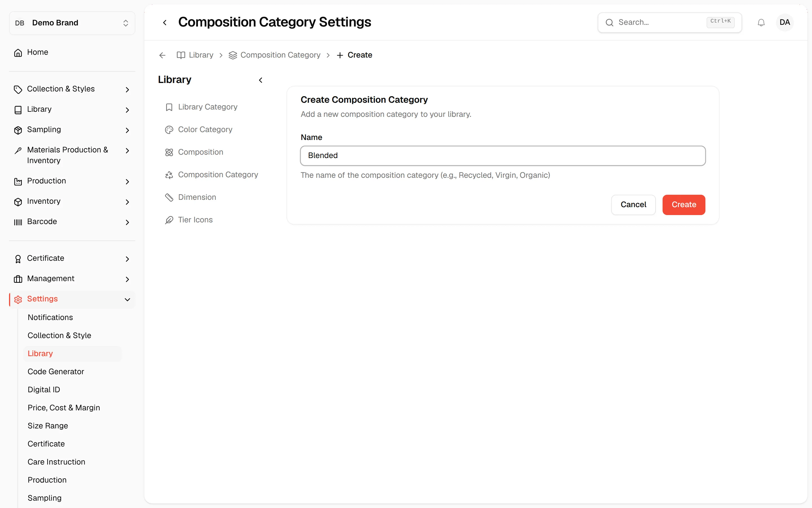
Task: Select Digital ID under Settings
Action: click(x=44, y=390)
